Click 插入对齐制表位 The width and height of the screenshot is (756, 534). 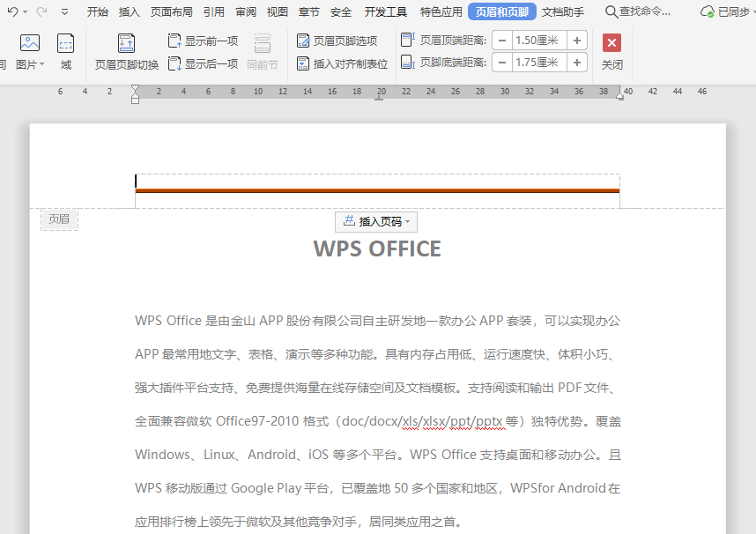pos(343,63)
